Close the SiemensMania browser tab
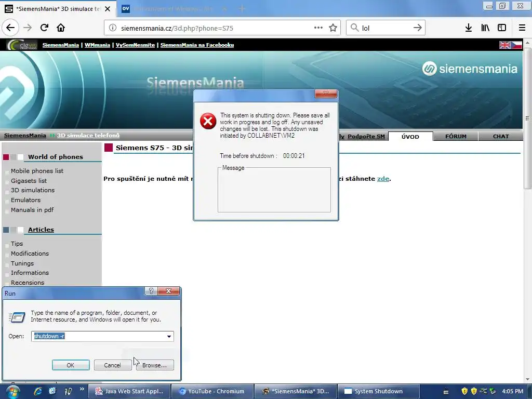 click(108, 9)
